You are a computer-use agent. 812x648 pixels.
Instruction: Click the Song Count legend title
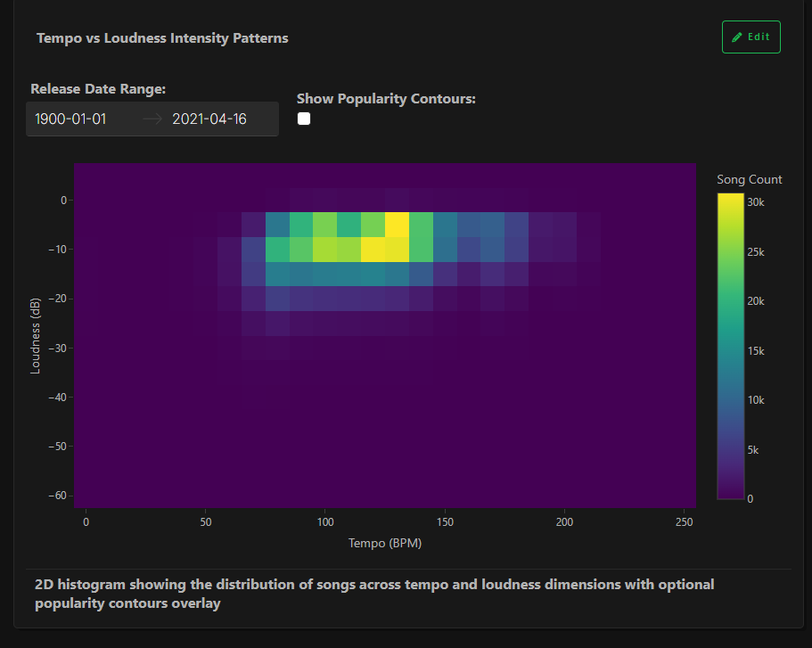pos(749,179)
